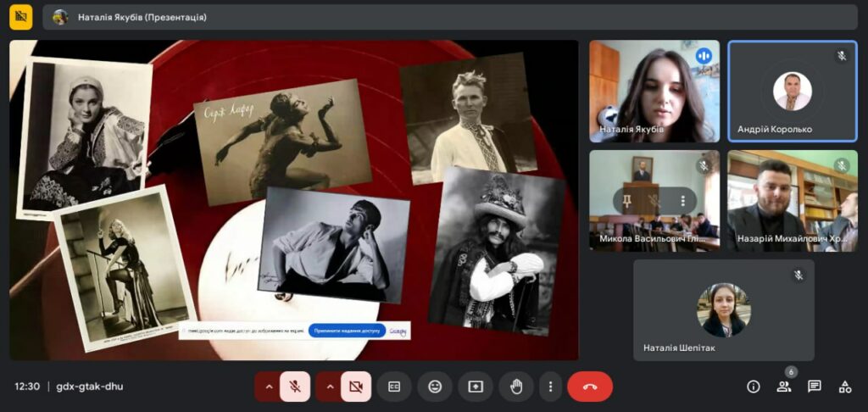Open the meeting details info icon
The height and width of the screenshot is (412, 868).
[753, 387]
